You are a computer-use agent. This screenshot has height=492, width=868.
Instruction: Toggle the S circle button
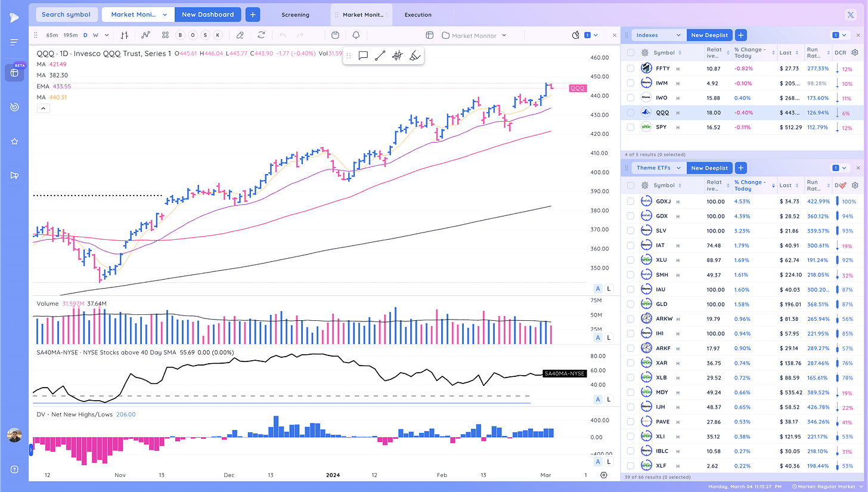[205, 35]
